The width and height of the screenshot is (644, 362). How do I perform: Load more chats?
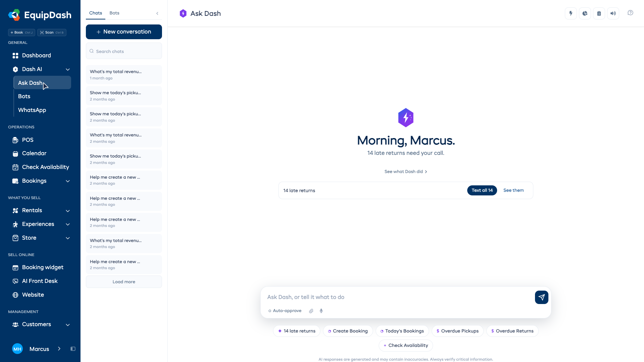[124, 282]
